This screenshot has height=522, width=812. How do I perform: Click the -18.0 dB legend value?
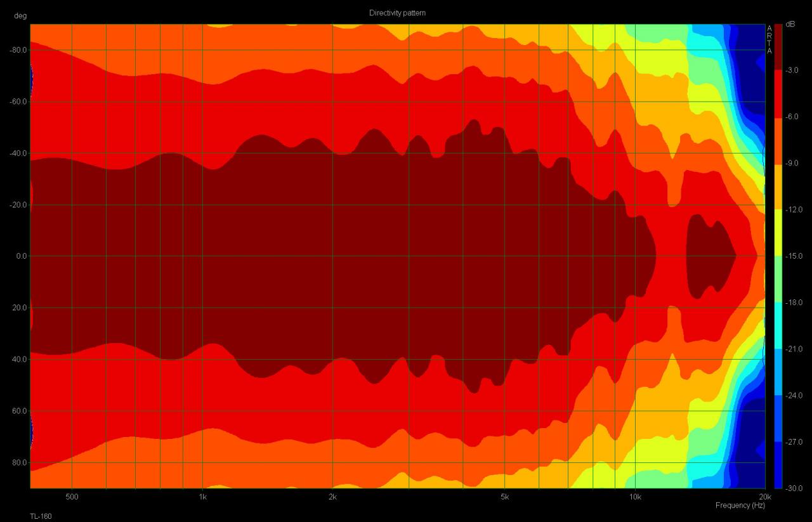tap(796, 303)
